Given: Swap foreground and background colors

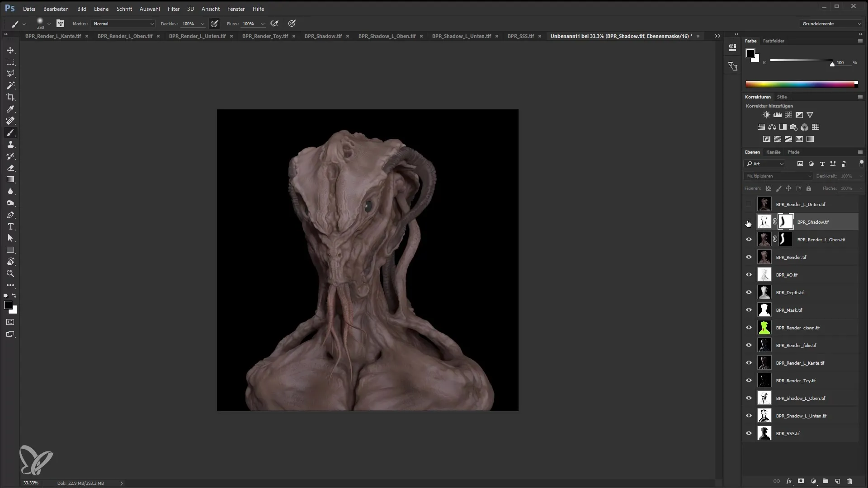Looking at the screenshot, I should coord(14,296).
